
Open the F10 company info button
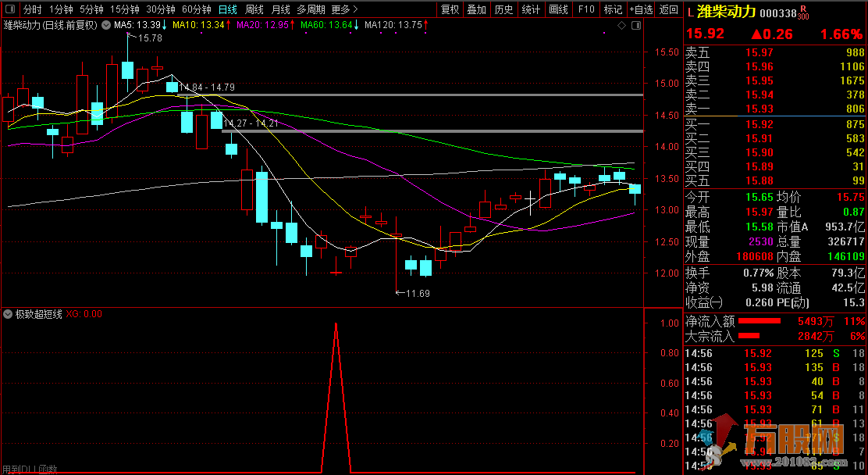[585, 9]
